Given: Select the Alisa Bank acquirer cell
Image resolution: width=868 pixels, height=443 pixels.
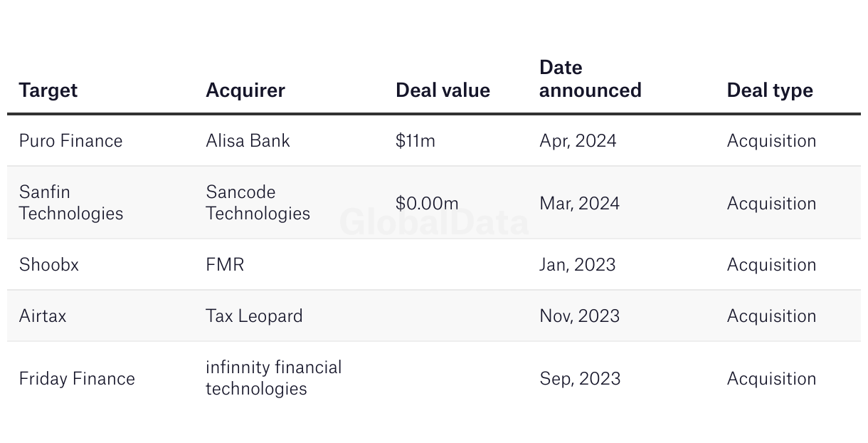Looking at the screenshot, I should (x=248, y=141).
